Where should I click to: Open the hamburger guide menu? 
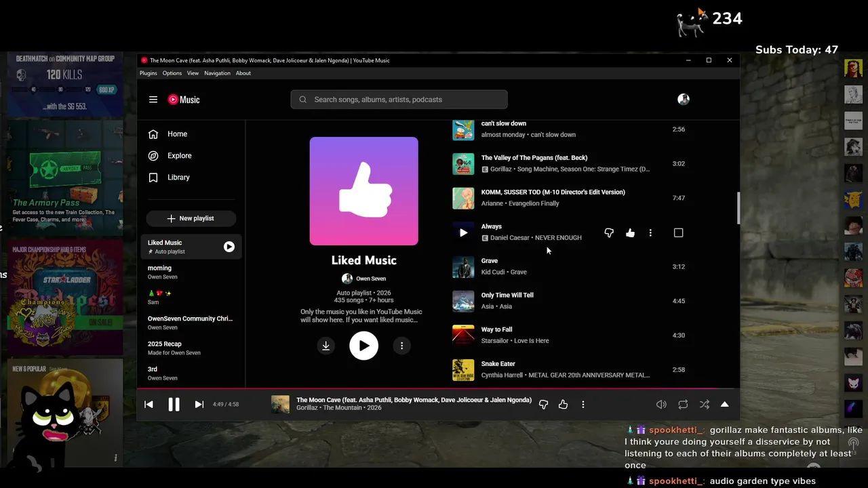(153, 100)
